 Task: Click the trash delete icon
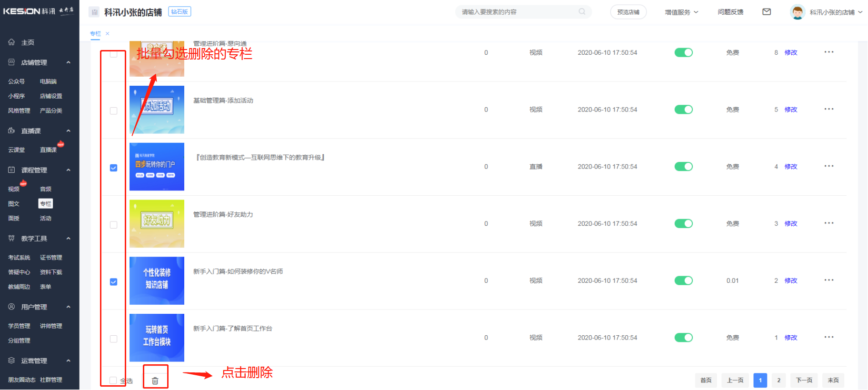[155, 380]
